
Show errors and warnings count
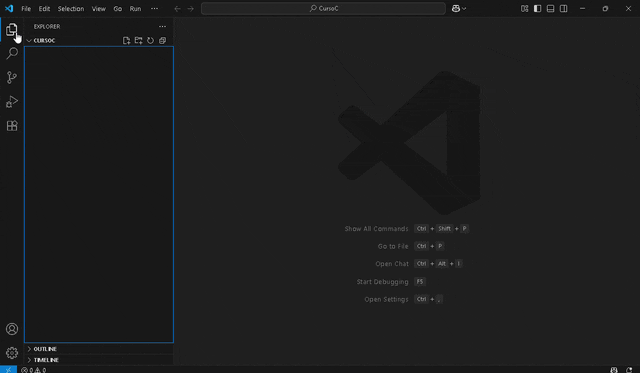click(x=33, y=370)
